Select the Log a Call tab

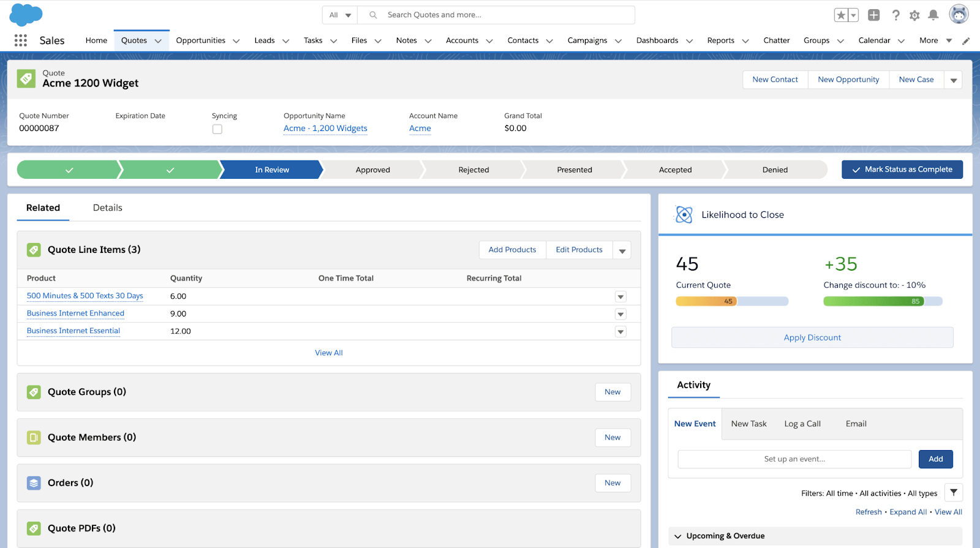(802, 424)
